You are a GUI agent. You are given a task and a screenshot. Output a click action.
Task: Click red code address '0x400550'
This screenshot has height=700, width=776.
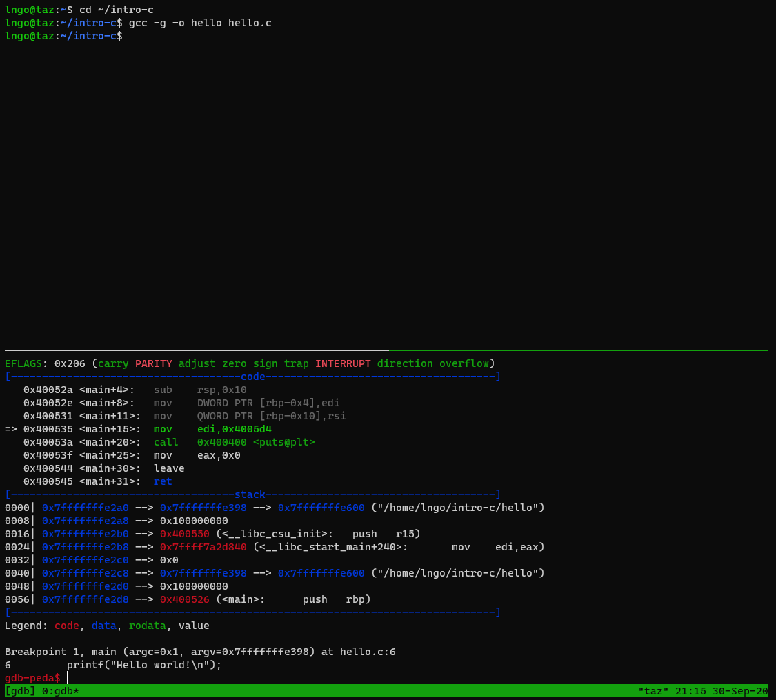tap(185, 534)
